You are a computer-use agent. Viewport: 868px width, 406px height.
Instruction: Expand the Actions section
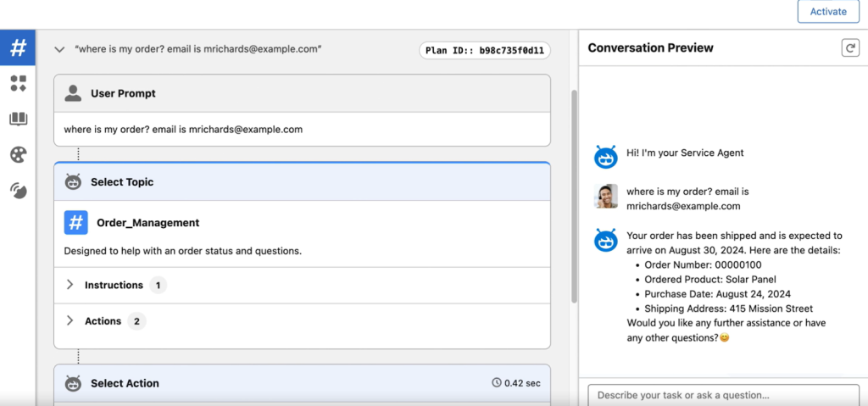coord(70,320)
